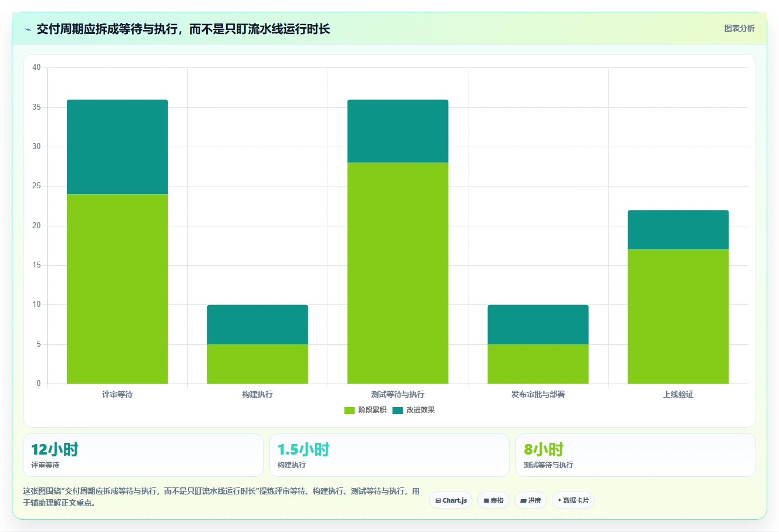Click the teal 构建执行 bar segment
779x532 pixels.
tap(258, 324)
